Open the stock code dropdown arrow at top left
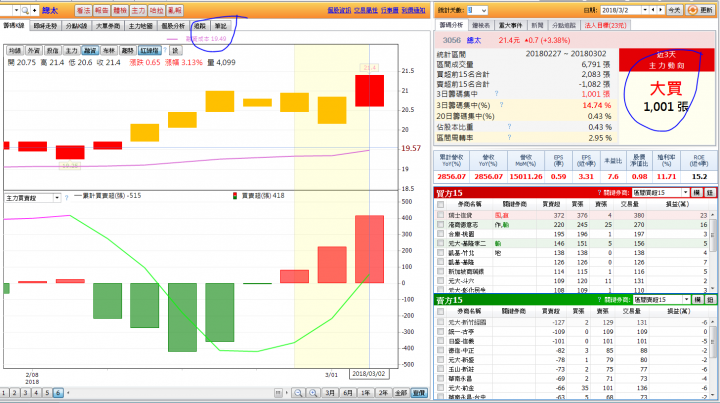The width and height of the screenshot is (720, 403). pos(17,10)
